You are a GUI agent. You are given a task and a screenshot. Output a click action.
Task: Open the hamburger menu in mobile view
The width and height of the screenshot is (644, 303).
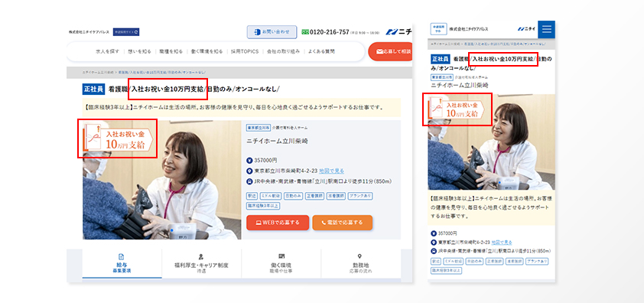546,29
